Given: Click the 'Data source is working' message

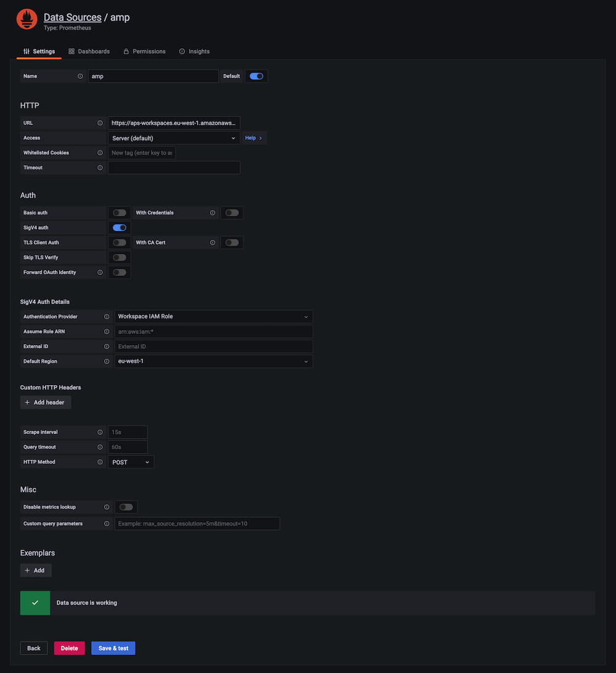Looking at the screenshot, I should [x=87, y=603].
